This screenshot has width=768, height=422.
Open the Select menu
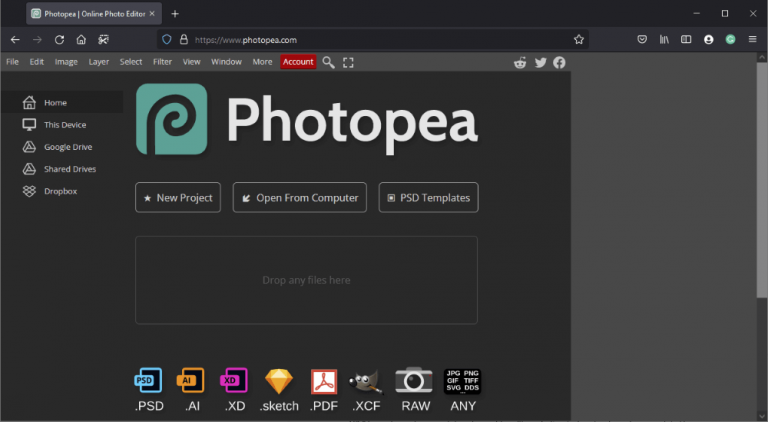tap(131, 62)
